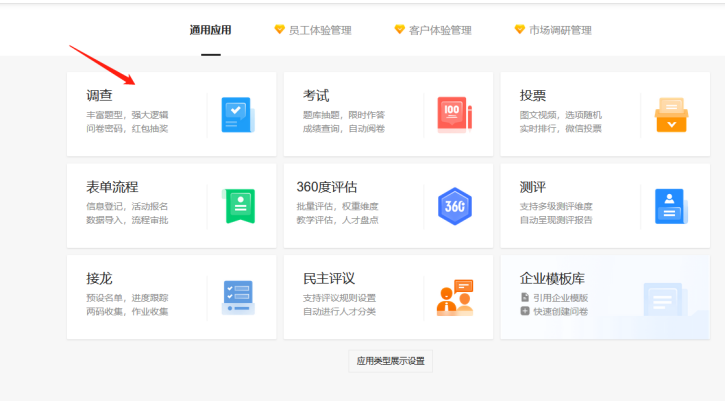Click the 批量评估，权重维度 description text
Screen dimensions: 726x402
click(337, 207)
